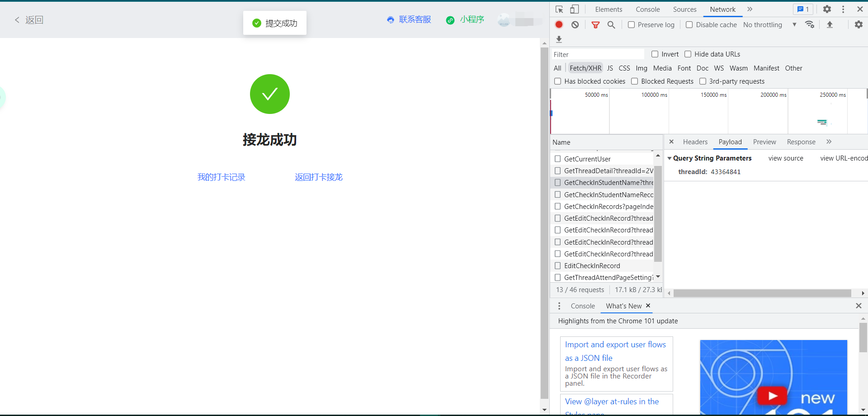The height and width of the screenshot is (416, 868).
Task: Enable the Disable cache checkbox
Action: [689, 25]
